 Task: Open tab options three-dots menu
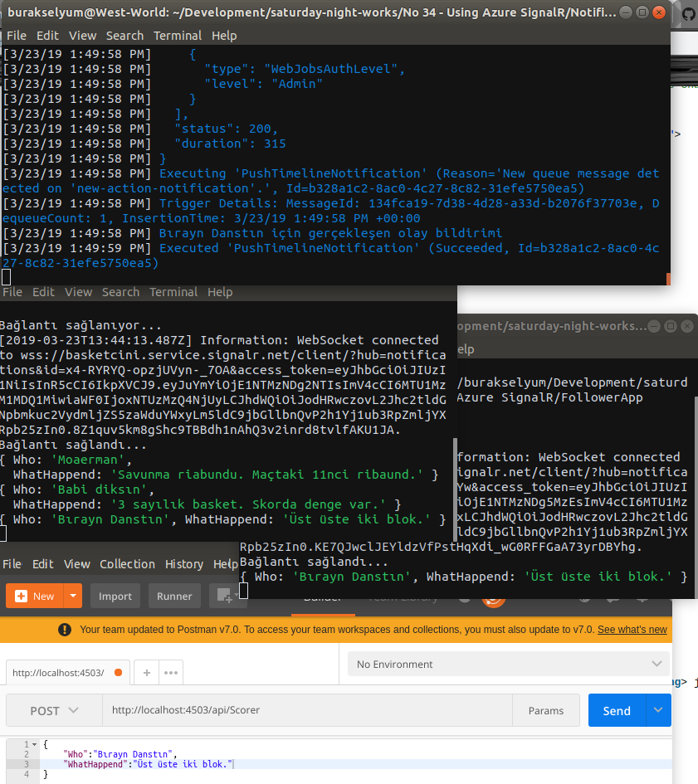(170, 672)
